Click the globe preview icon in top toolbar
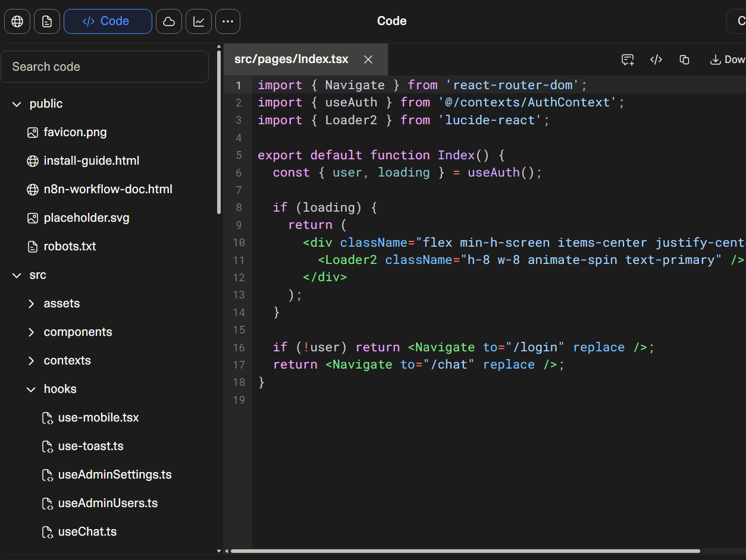This screenshot has height=560, width=746. coord(17,21)
